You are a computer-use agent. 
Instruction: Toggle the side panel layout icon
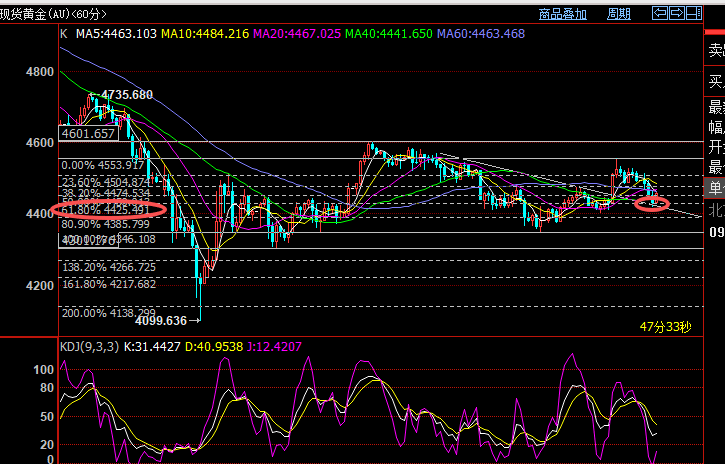pyautogui.click(x=694, y=13)
